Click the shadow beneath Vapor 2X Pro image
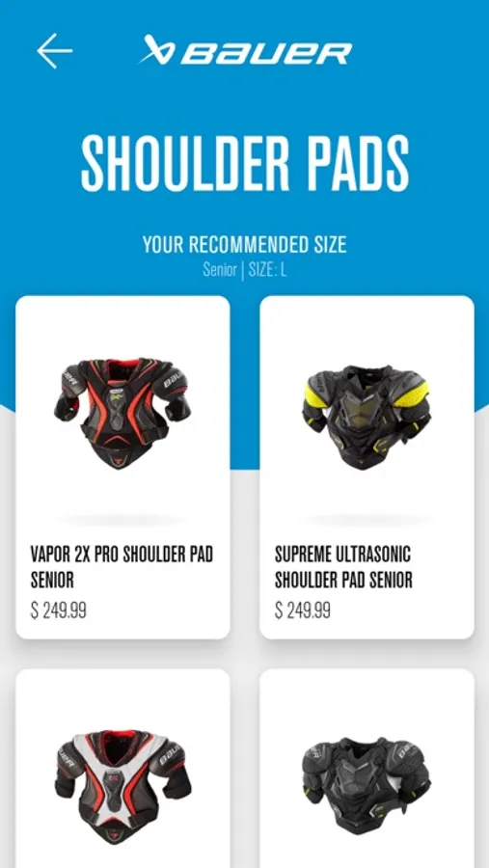The image size is (489, 868). (122, 520)
